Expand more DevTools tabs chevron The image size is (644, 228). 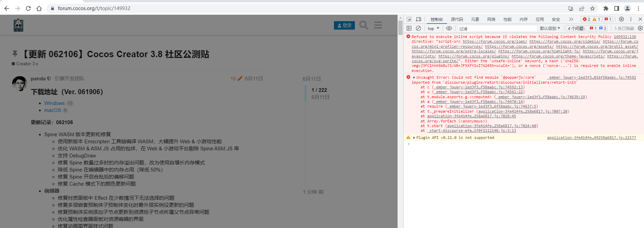571,19
